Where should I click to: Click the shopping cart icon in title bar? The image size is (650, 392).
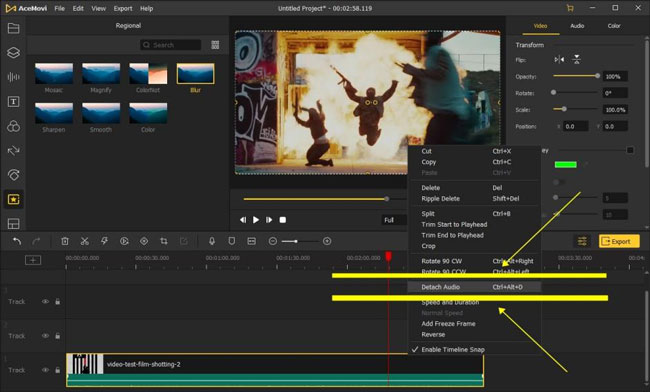[x=570, y=8]
